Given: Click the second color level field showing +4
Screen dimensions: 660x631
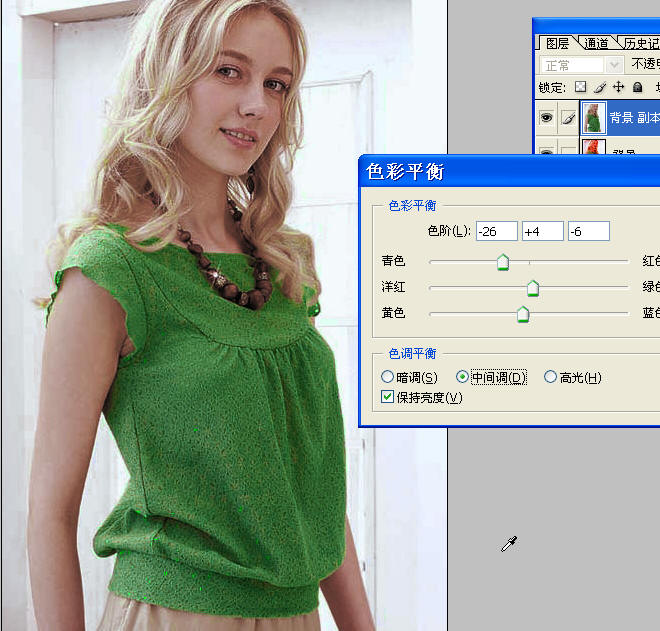Looking at the screenshot, I should (x=543, y=231).
